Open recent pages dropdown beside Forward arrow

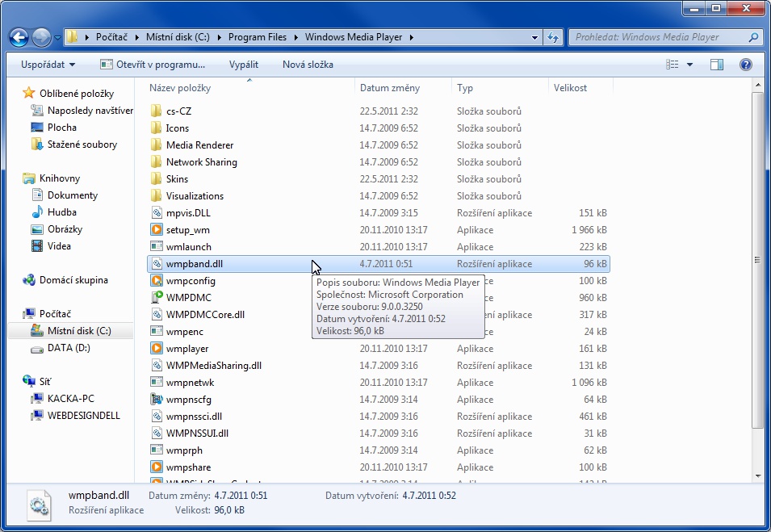coord(57,38)
